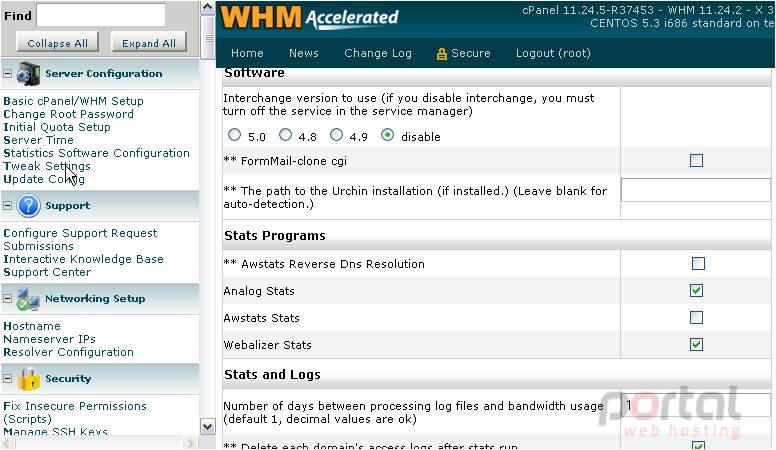Open the Home menu item
The height and width of the screenshot is (450, 776).
point(247,53)
